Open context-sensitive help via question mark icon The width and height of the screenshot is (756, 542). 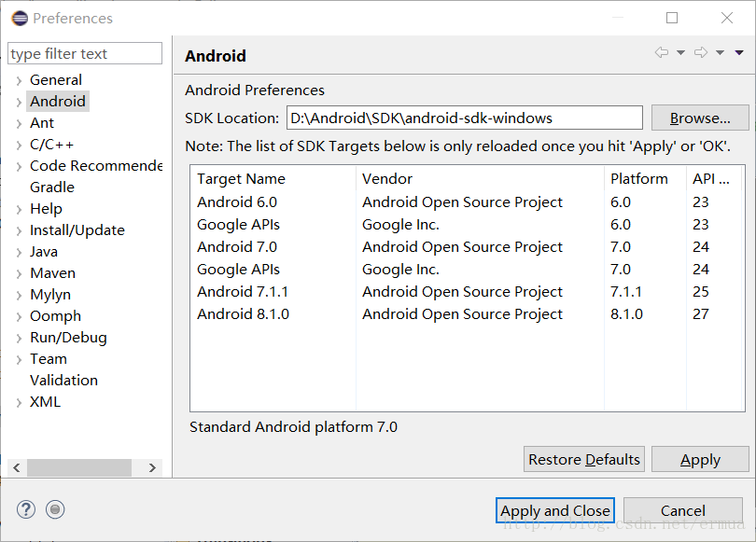25,509
